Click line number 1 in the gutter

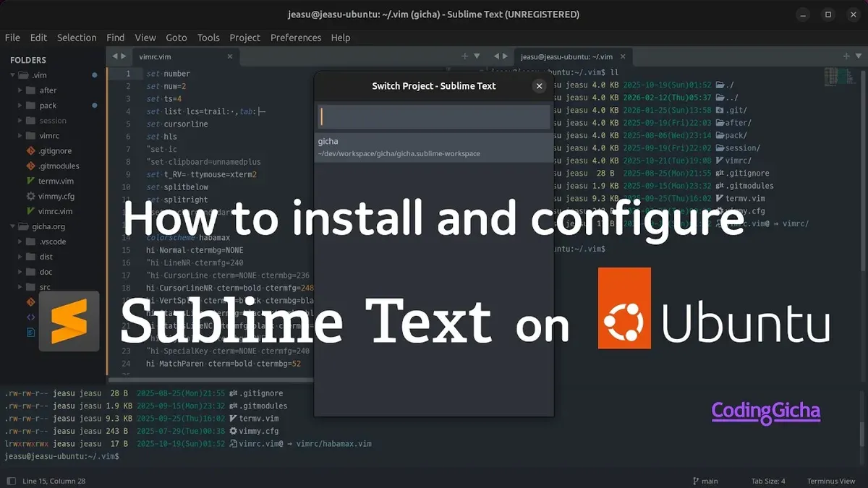click(128, 74)
